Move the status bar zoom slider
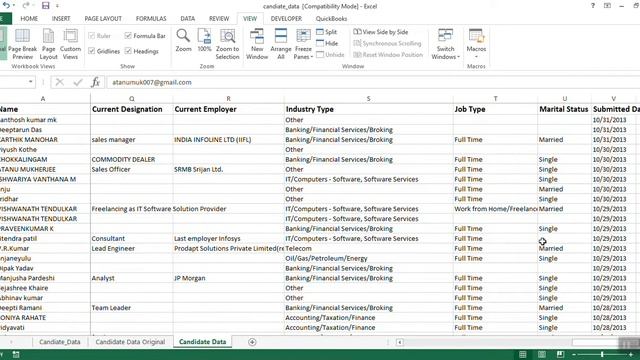Viewport: 640px width, 360px height. (x=602, y=355)
